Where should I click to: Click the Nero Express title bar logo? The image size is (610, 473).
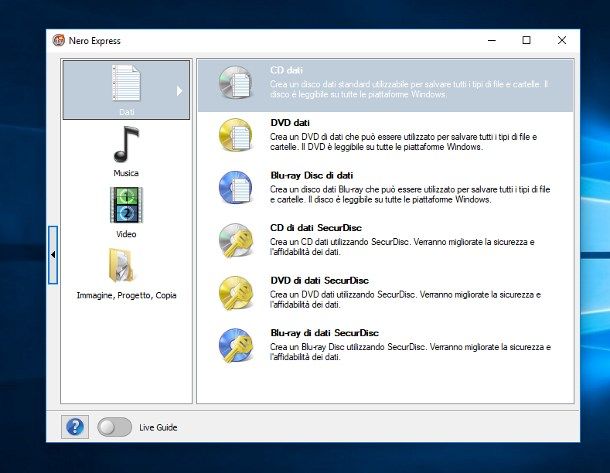(58, 40)
